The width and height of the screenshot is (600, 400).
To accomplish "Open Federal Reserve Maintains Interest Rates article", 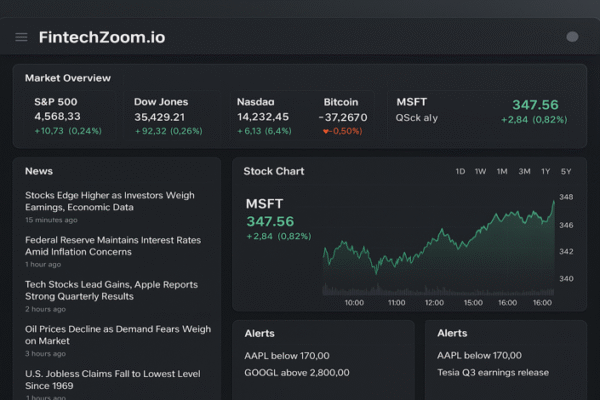I will point(113,246).
